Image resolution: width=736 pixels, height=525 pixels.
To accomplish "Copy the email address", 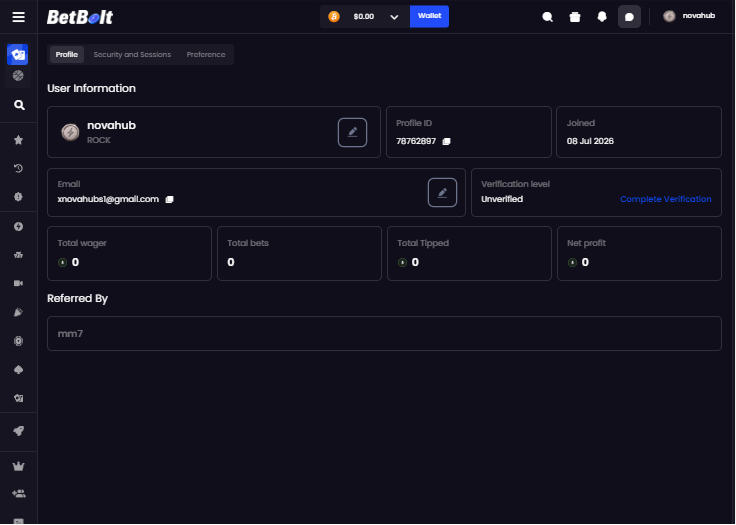I will (169, 200).
